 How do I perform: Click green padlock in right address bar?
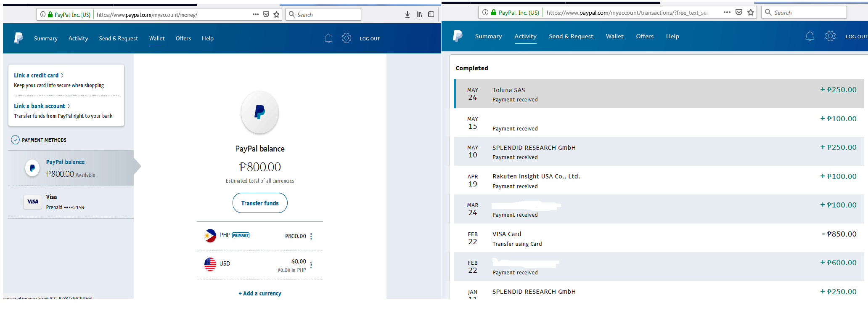point(494,12)
